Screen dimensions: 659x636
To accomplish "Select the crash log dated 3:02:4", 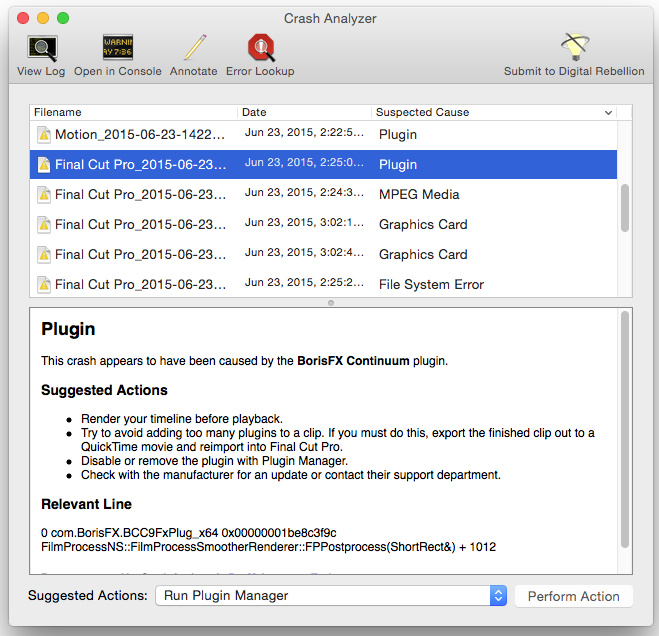I will click(x=323, y=255).
